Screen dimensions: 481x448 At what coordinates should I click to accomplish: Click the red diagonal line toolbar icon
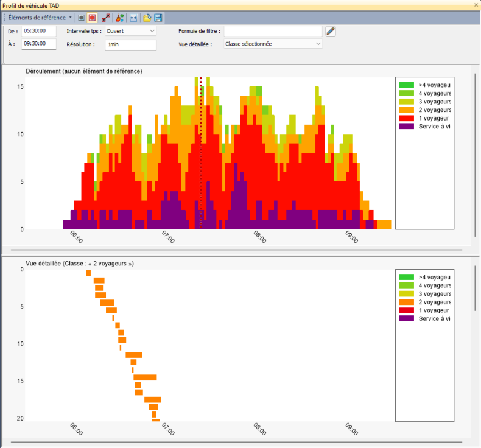pyautogui.click(x=106, y=18)
